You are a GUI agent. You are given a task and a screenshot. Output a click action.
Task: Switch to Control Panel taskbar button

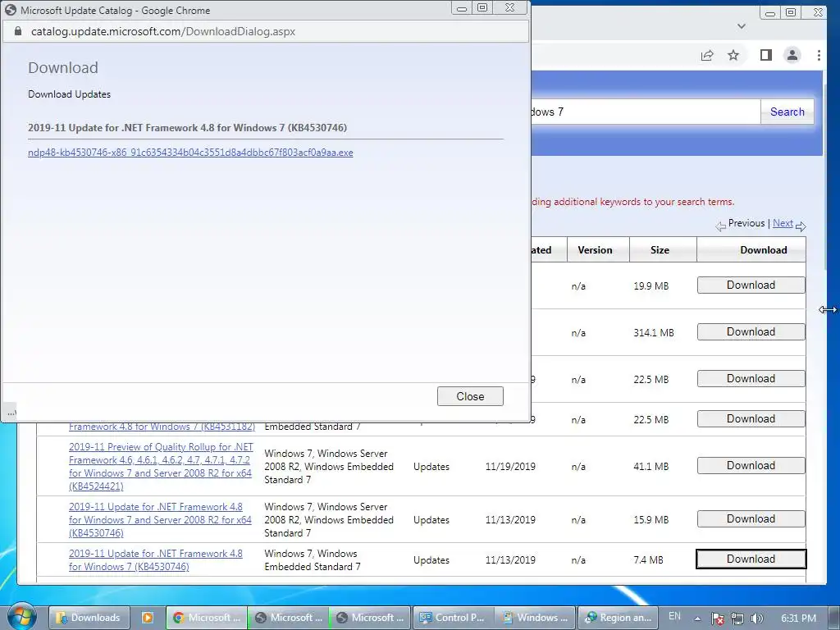453,618
